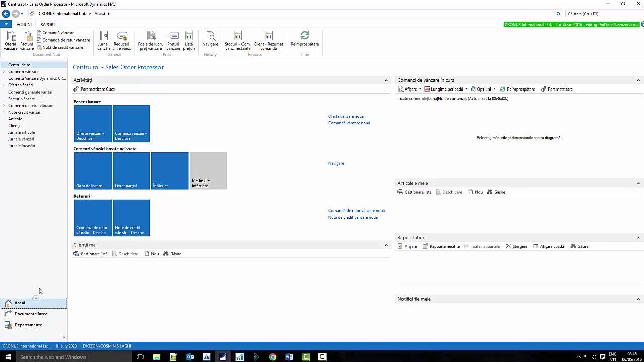
Task: Open Chrome from the Windows taskbar
Action: (273, 357)
